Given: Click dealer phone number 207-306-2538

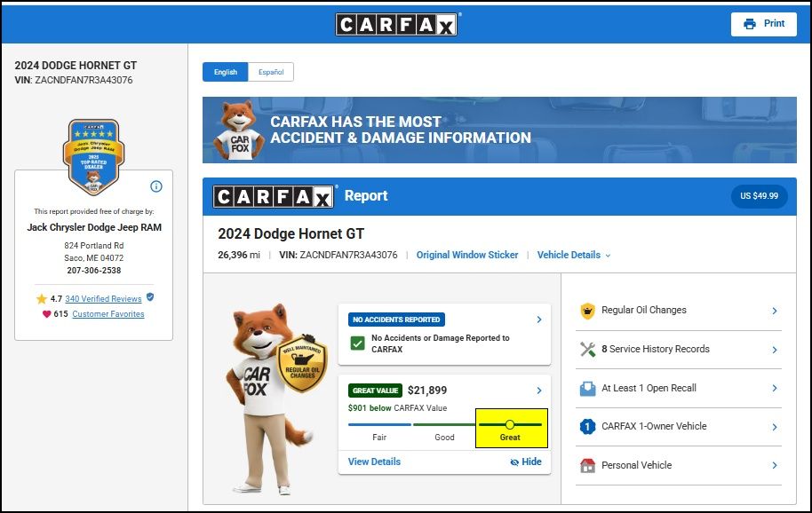Looking at the screenshot, I should [94, 271].
